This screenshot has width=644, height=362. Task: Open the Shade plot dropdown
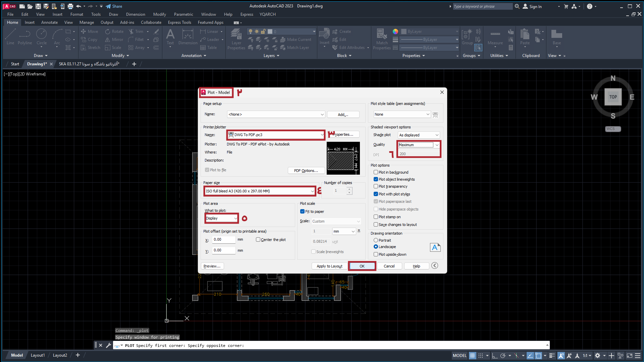click(x=419, y=135)
